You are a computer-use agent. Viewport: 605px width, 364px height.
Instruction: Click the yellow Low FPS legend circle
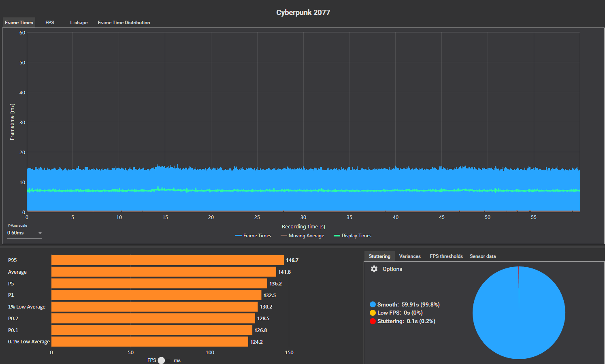tap(373, 313)
